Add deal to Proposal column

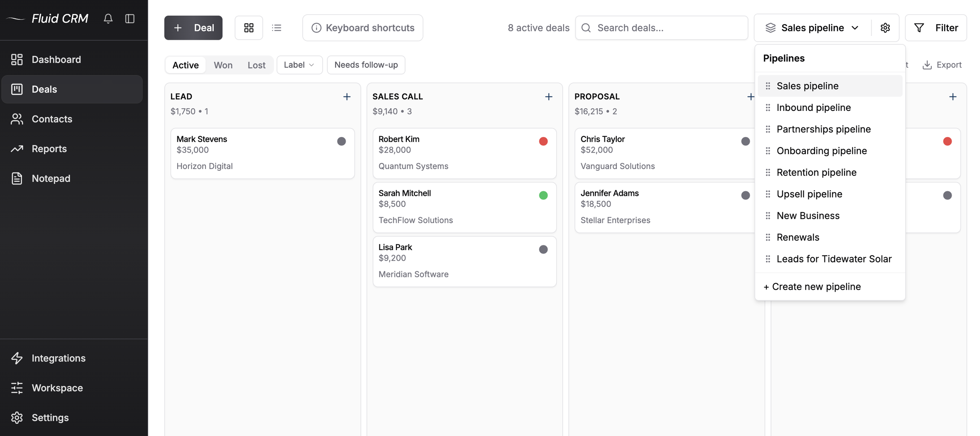coord(750,97)
